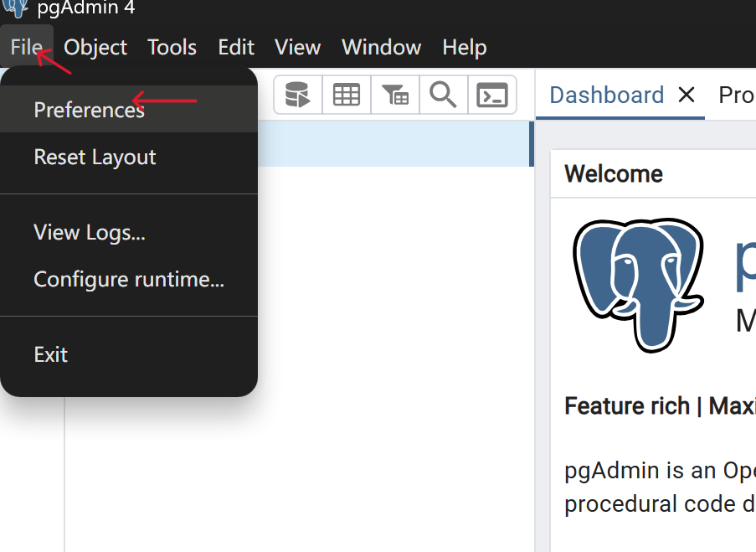Switch to the Dashboard tab
The height and width of the screenshot is (552, 756).
[x=606, y=95]
